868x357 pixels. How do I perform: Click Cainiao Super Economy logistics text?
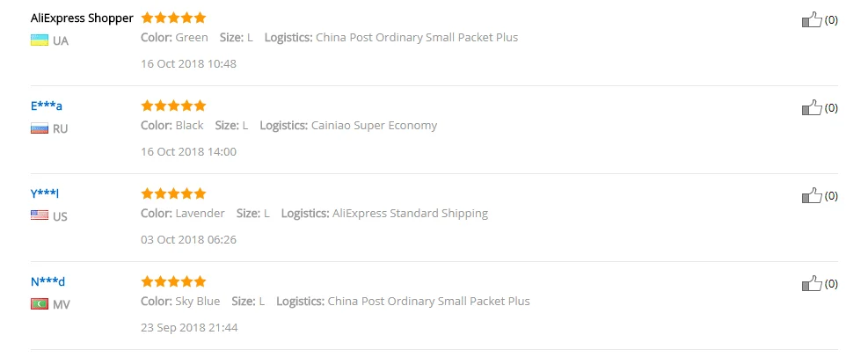coord(375,126)
